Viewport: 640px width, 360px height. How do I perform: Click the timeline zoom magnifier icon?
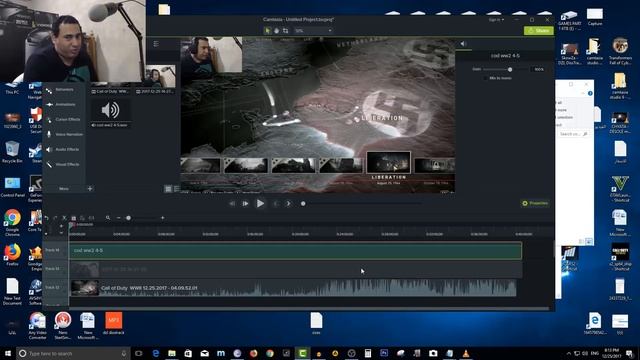click(108, 218)
